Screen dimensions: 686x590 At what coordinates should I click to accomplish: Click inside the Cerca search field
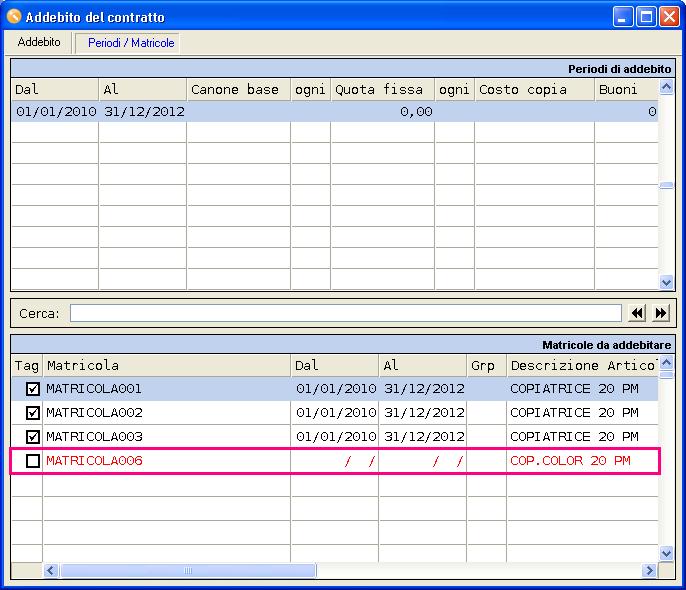click(345, 313)
